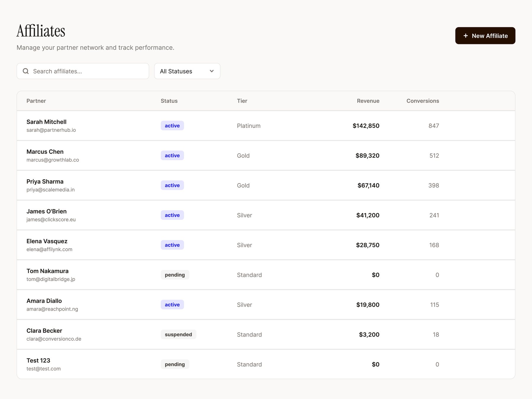This screenshot has width=532, height=399.
Task: Click the Tier column header
Action: click(242, 101)
